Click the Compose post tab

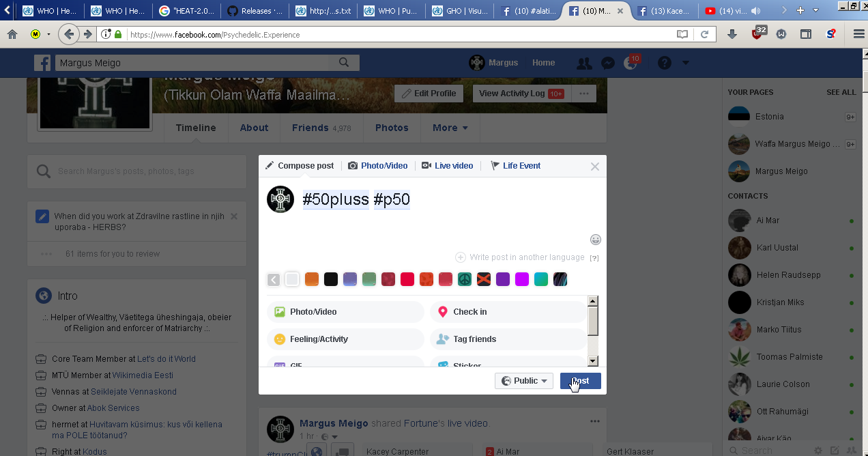pos(300,166)
